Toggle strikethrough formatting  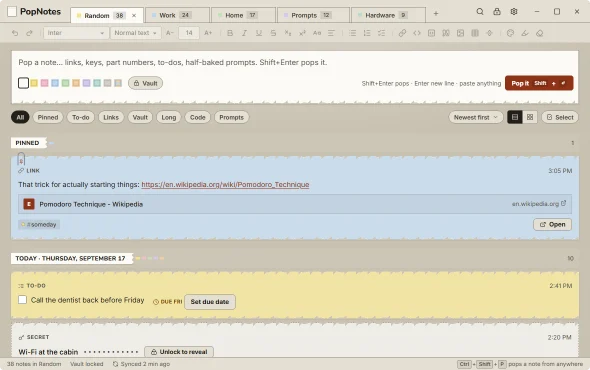(273, 33)
